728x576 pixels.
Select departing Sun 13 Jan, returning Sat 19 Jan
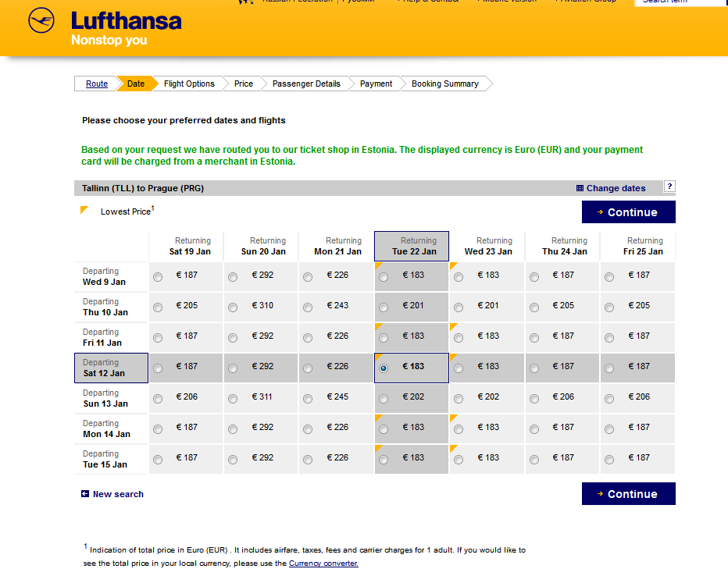(x=158, y=399)
